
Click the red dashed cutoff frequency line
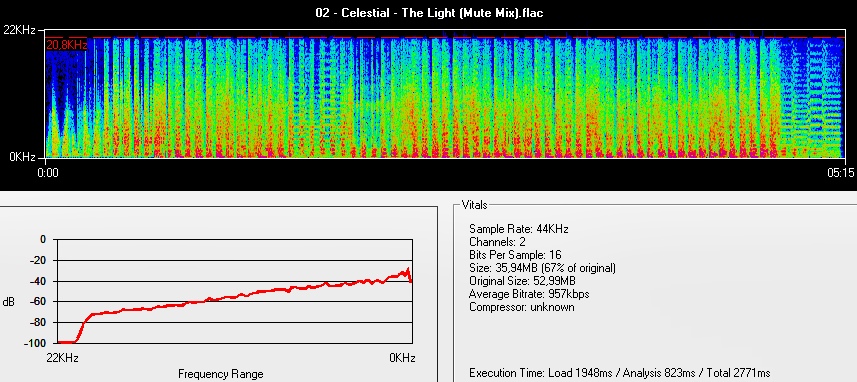[x=445, y=38]
